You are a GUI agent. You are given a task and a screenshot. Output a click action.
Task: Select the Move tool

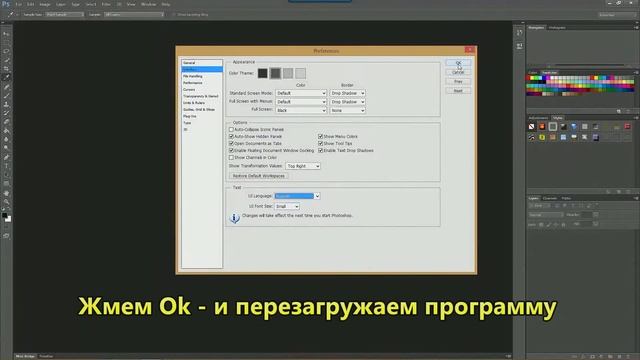(6, 34)
